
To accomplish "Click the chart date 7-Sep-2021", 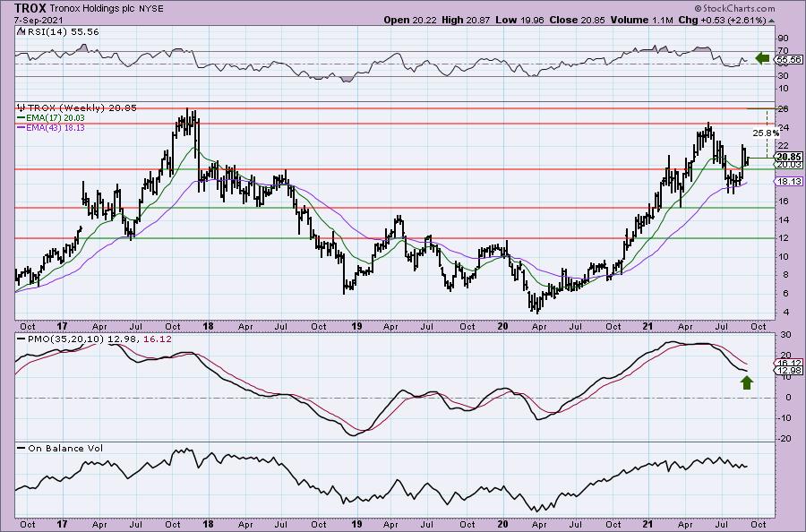I will [39, 20].
